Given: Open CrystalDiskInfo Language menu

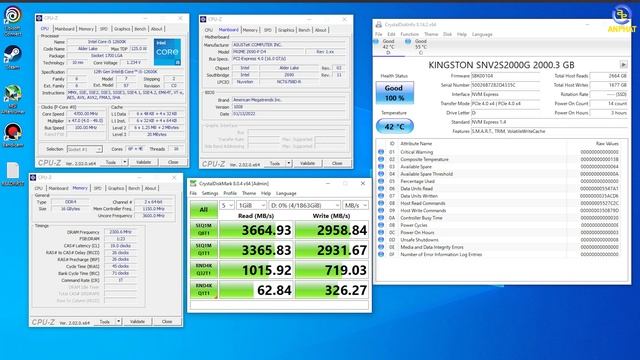Looking at the screenshot, I should point(482,34).
